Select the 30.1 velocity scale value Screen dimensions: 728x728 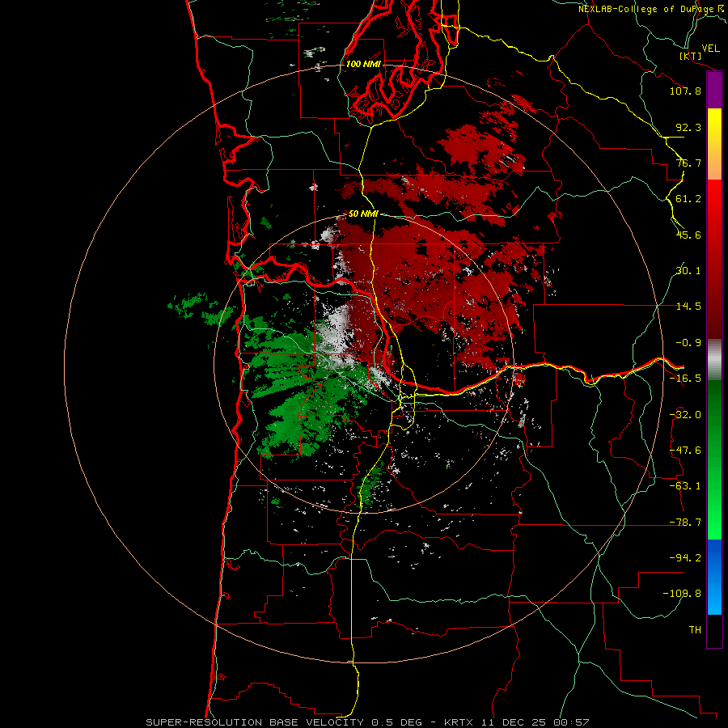(x=688, y=271)
